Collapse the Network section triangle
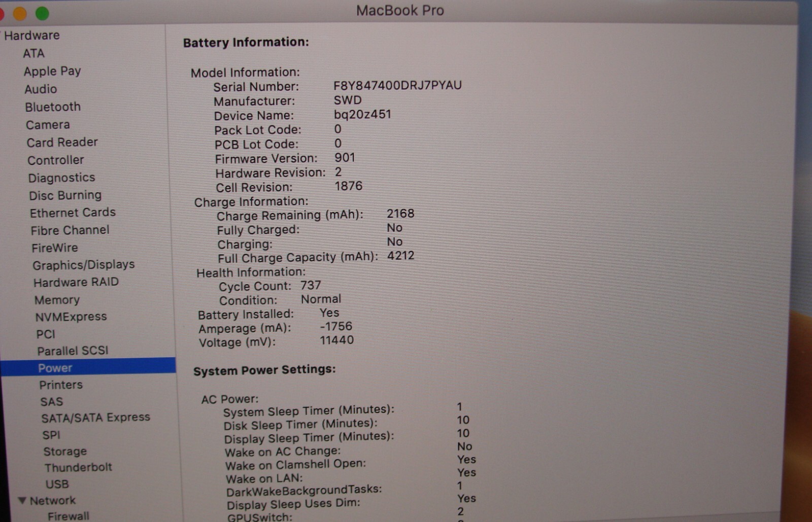The height and width of the screenshot is (522, 812). pyautogui.click(x=22, y=500)
